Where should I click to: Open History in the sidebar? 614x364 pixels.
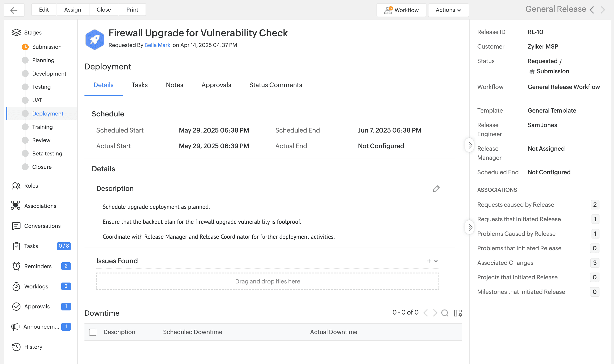(x=33, y=347)
